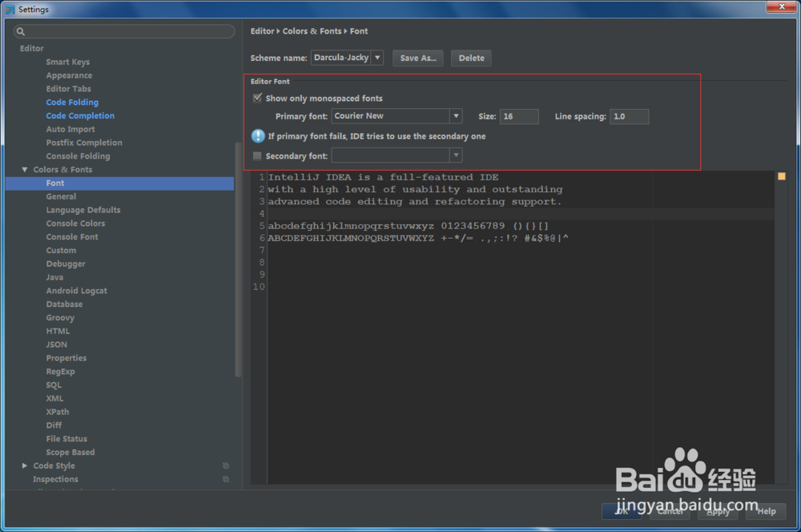Select Scope Based item
801x532 pixels.
coord(70,452)
